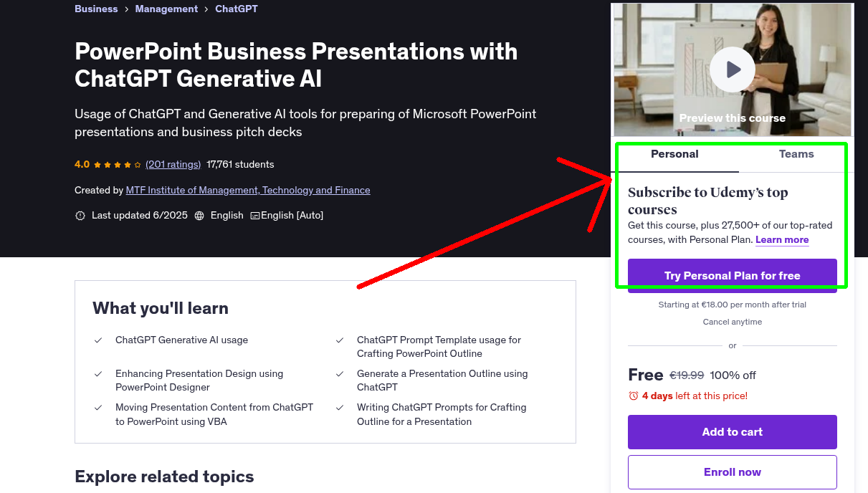Open MTF Institute of Management creator link
Screen dimensions: 868x493
[x=248, y=190]
